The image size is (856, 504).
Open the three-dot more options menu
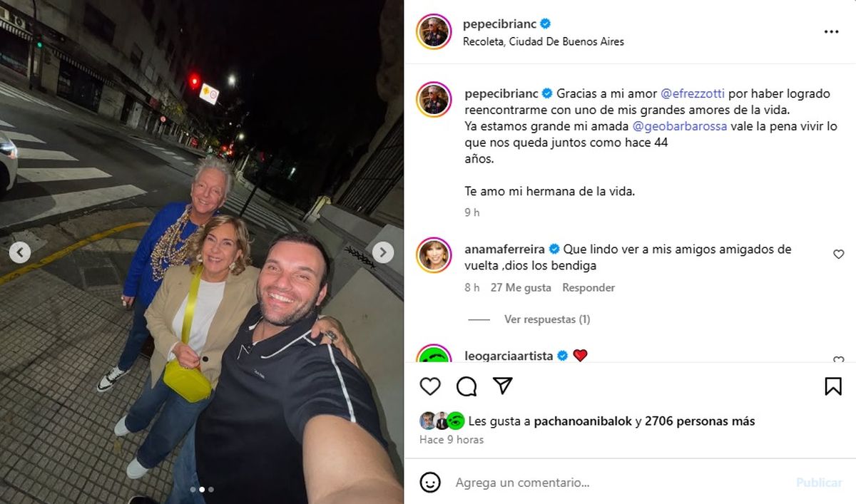pos(831,32)
